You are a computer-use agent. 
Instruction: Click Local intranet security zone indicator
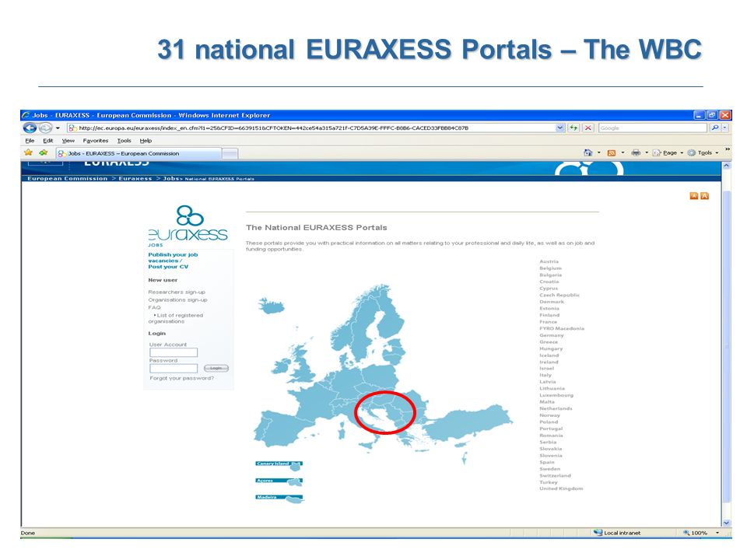pyautogui.click(x=617, y=533)
